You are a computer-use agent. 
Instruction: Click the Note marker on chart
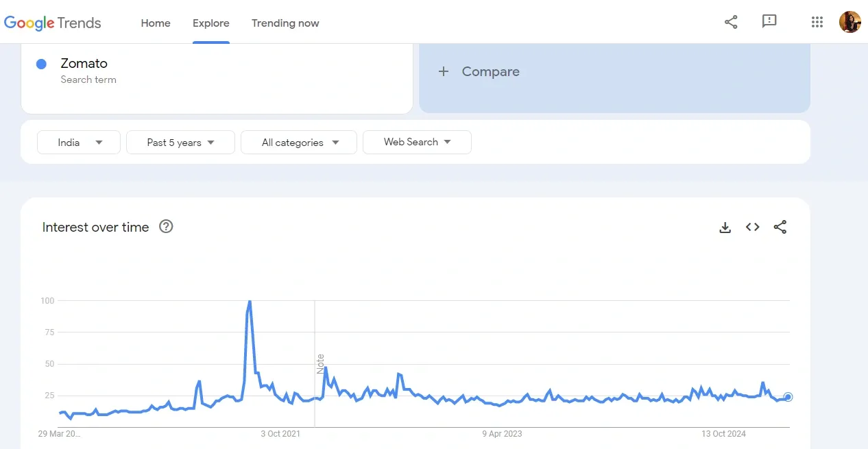tap(320, 363)
